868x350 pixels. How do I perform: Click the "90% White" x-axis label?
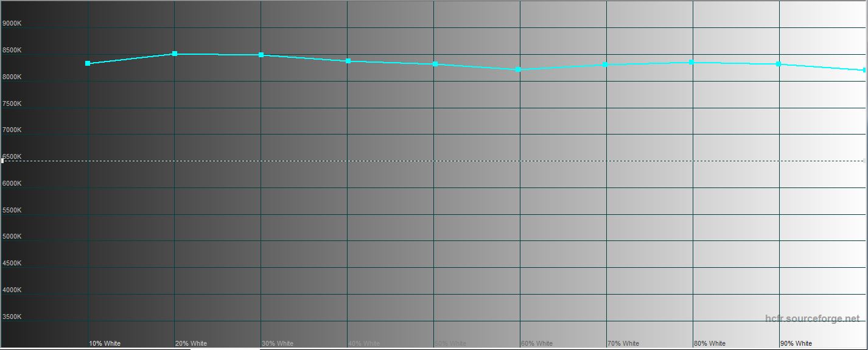[796, 343]
